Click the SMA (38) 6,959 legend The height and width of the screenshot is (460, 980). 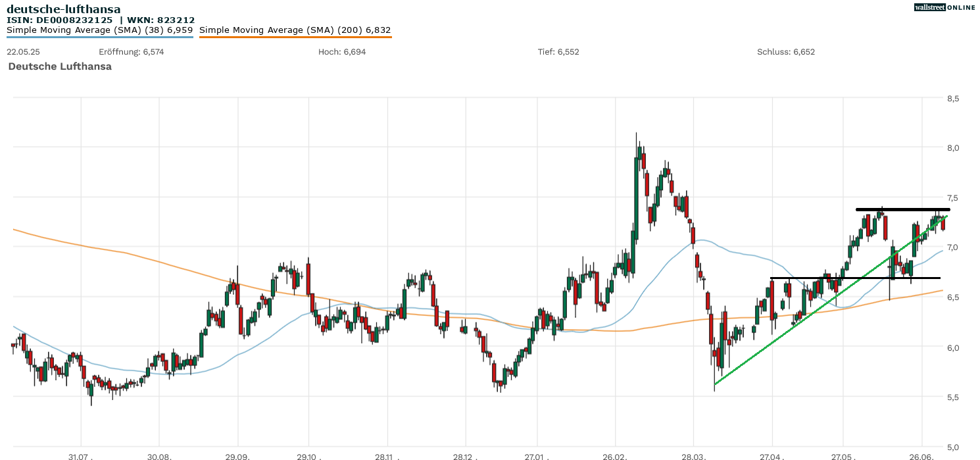[100, 30]
